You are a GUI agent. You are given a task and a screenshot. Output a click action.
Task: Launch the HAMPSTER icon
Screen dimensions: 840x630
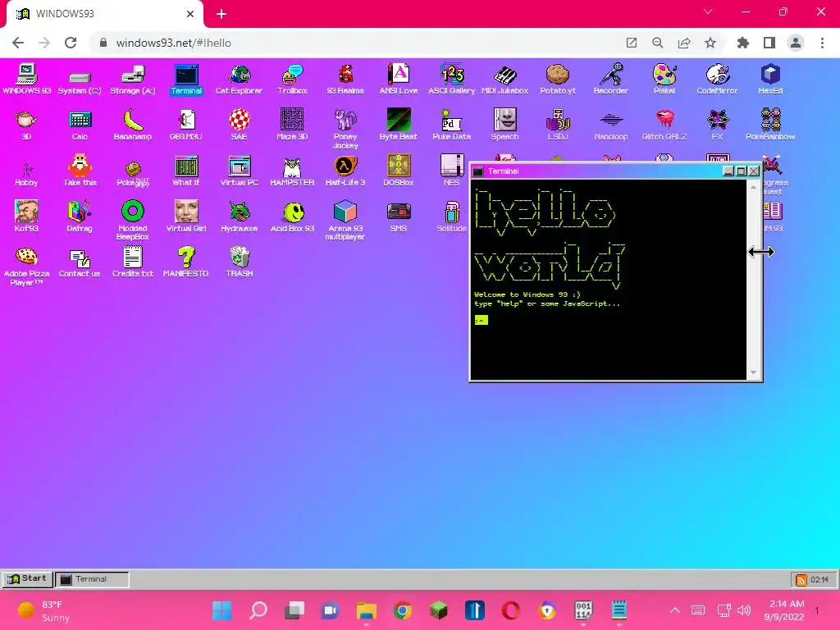(x=293, y=171)
